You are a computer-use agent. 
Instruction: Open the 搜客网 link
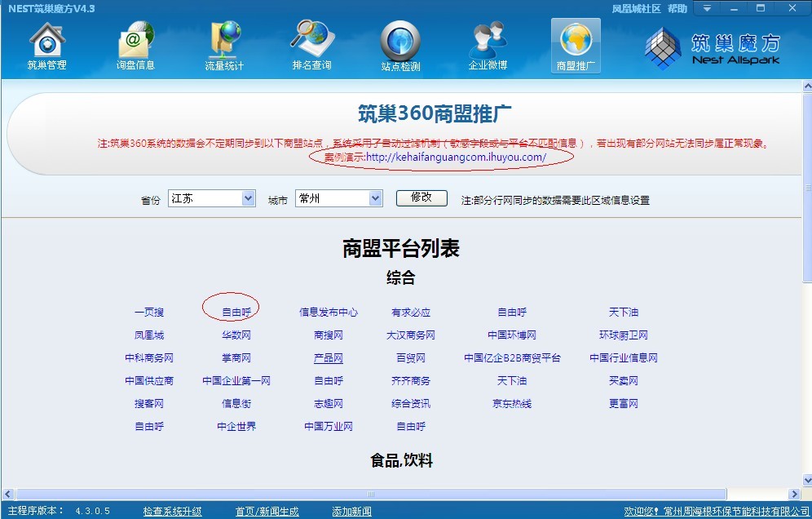point(149,403)
